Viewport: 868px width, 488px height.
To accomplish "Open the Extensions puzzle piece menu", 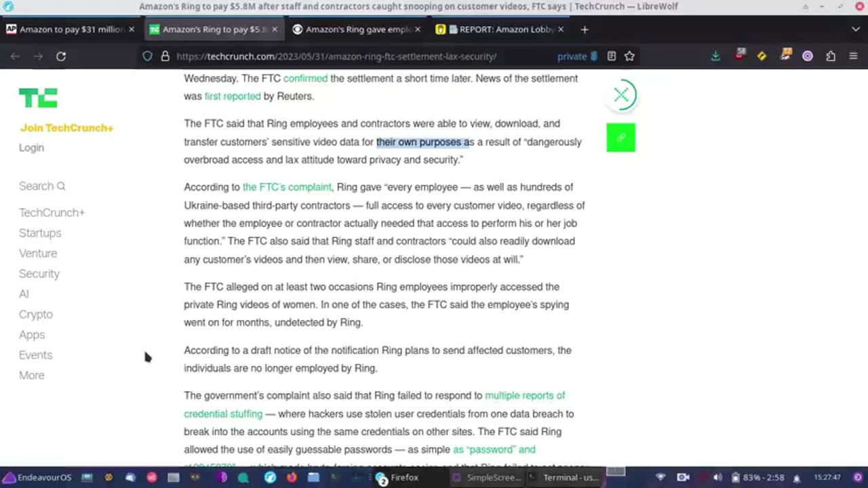I will (831, 56).
